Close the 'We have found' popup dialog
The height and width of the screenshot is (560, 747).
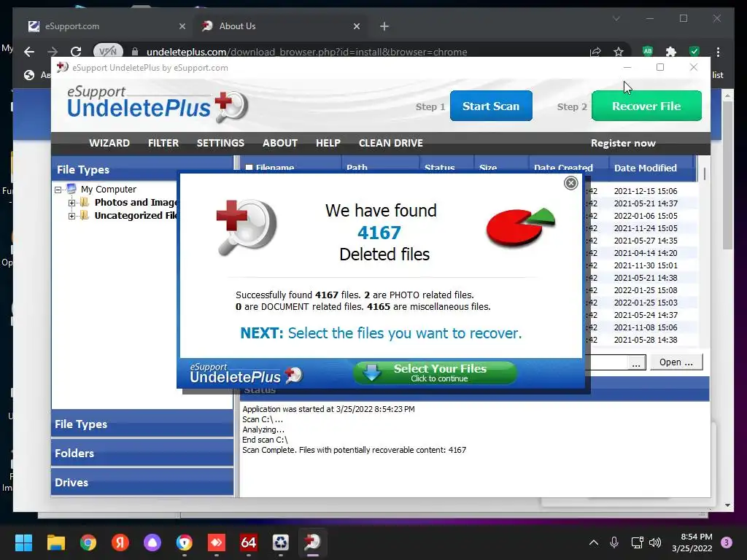point(570,183)
